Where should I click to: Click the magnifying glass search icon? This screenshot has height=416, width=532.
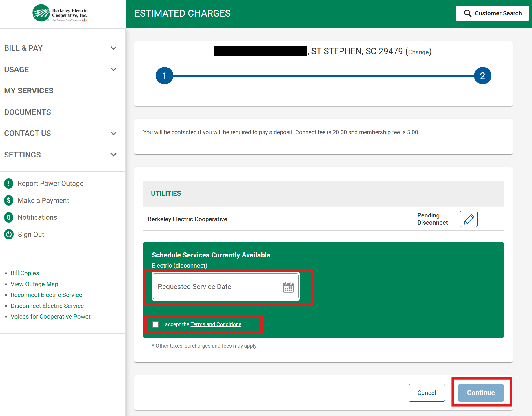coord(468,13)
